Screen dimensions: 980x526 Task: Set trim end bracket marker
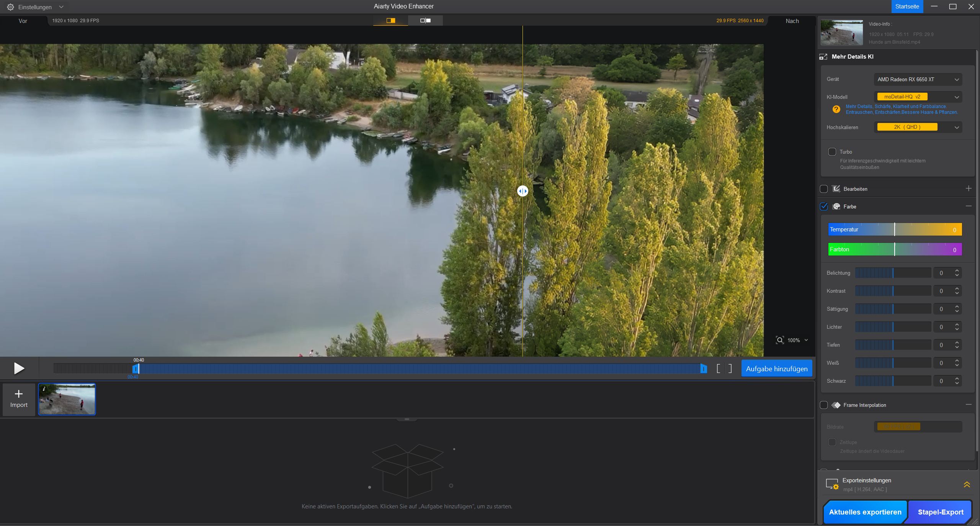[730, 369]
